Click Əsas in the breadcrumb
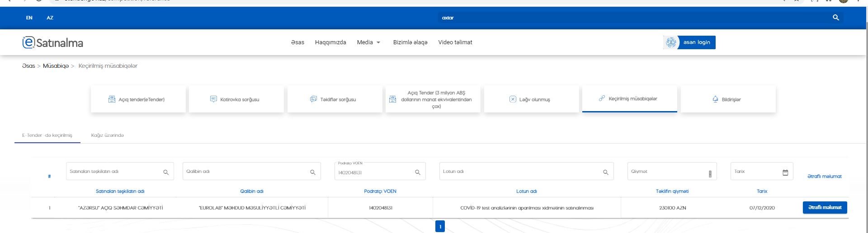This screenshot has width=868, height=233. point(28,66)
